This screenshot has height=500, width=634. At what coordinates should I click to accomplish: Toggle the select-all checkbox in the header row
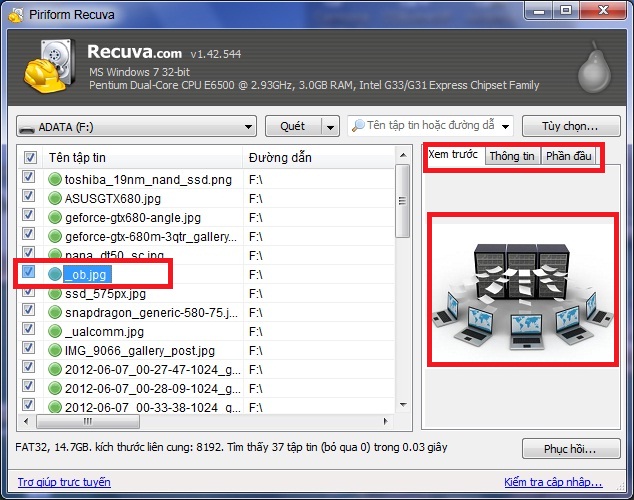30,158
